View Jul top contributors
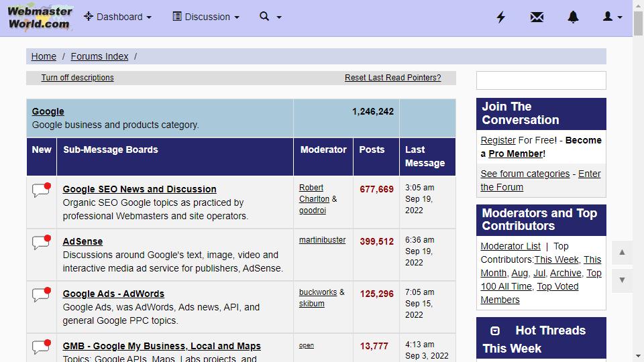644x362 pixels. (x=539, y=273)
